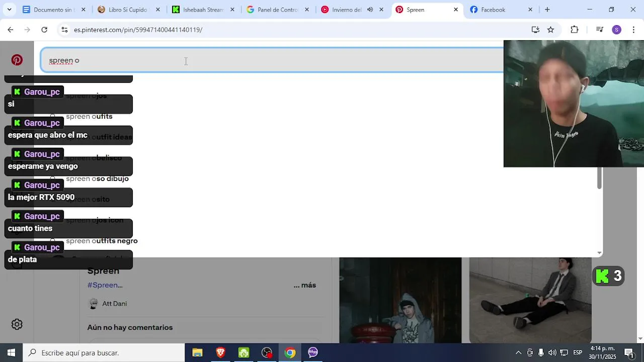Open the network icon in system tray

(x=564, y=352)
